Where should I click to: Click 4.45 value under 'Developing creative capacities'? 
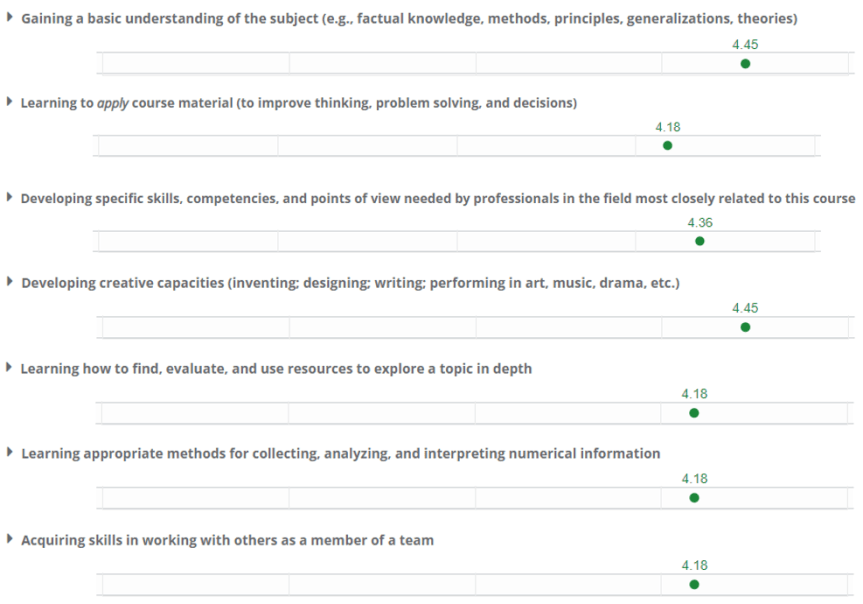tap(745, 308)
